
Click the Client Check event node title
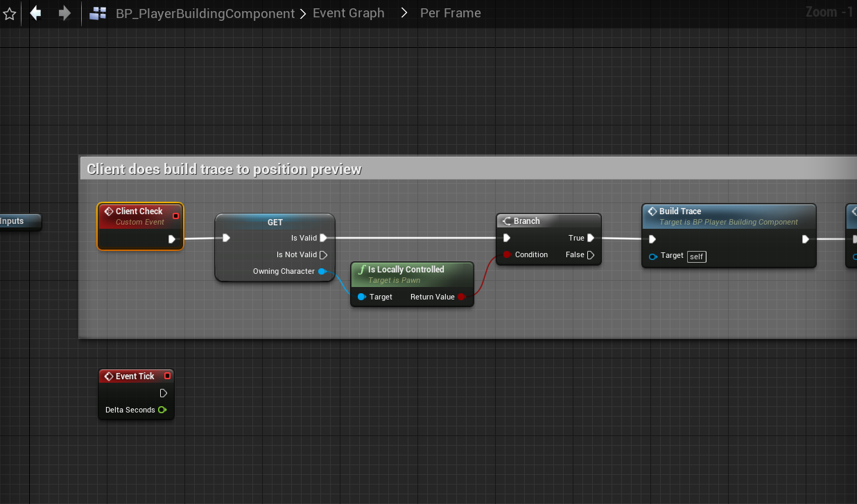click(139, 211)
